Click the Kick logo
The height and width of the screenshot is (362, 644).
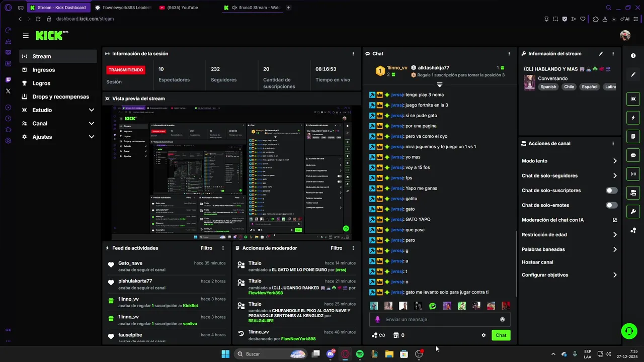52,36
